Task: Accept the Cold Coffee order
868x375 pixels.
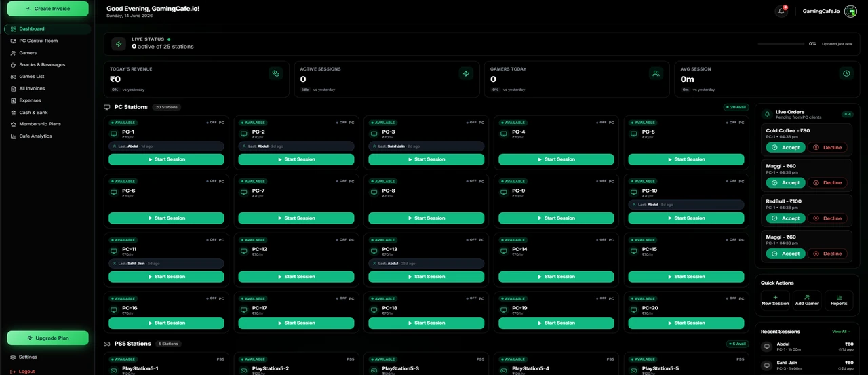Action: pos(786,147)
